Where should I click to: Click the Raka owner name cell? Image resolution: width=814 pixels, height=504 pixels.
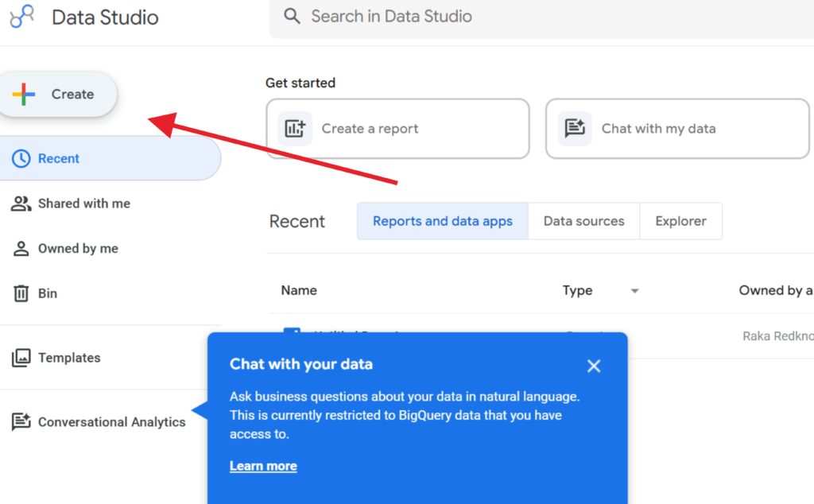pyautogui.click(x=778, y=336)
